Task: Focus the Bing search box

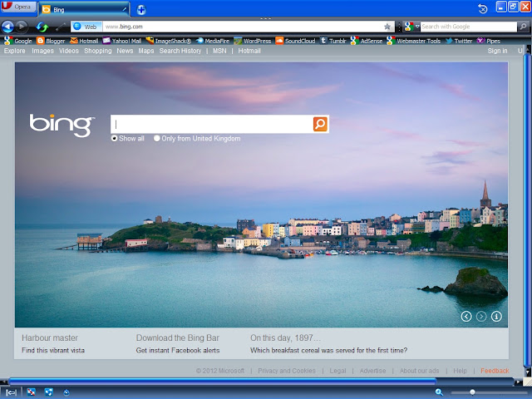Action: 212,124
